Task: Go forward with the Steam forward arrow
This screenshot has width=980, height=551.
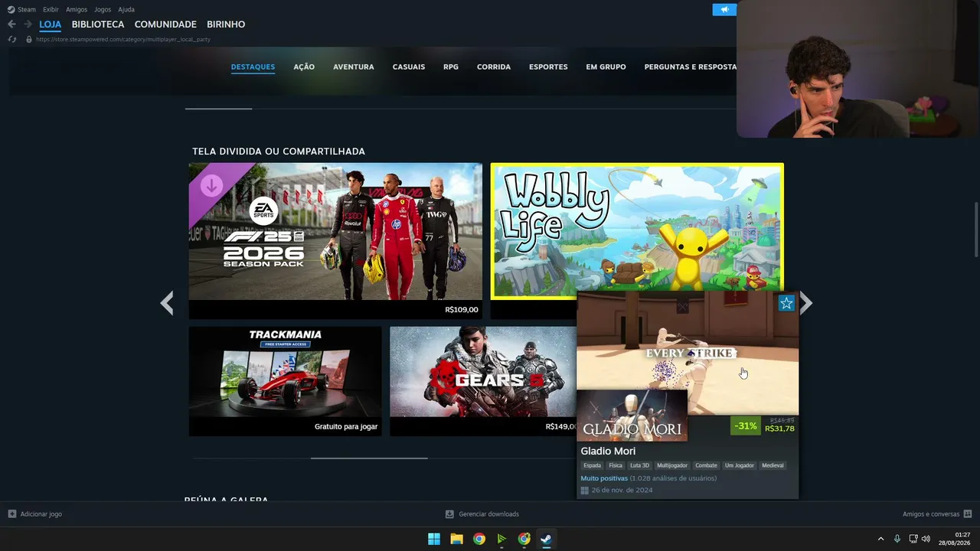Action: 28,24
